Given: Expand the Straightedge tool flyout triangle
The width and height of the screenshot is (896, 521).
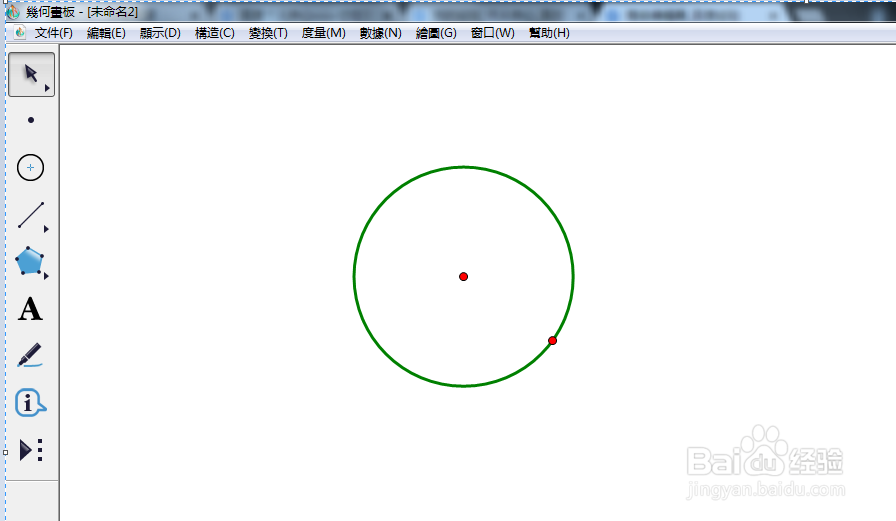Looking at the screenshot, I should pos(46,229).
